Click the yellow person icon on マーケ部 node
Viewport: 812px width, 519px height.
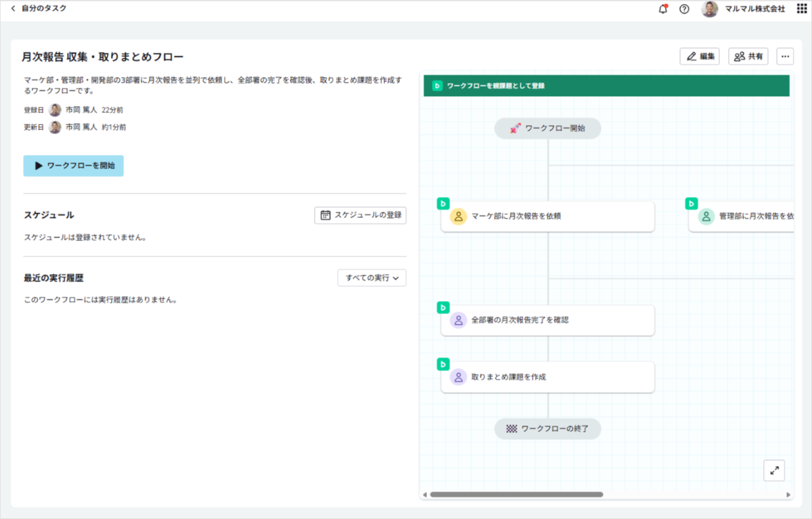pyautogui.click(x=459, y=217)
